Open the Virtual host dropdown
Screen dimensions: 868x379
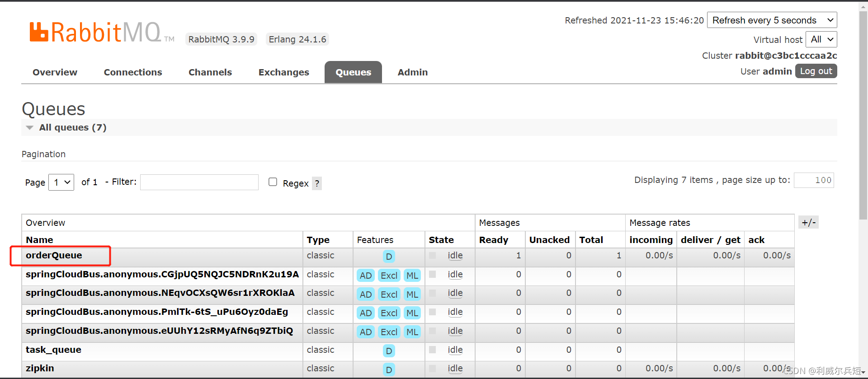[821, 39]
